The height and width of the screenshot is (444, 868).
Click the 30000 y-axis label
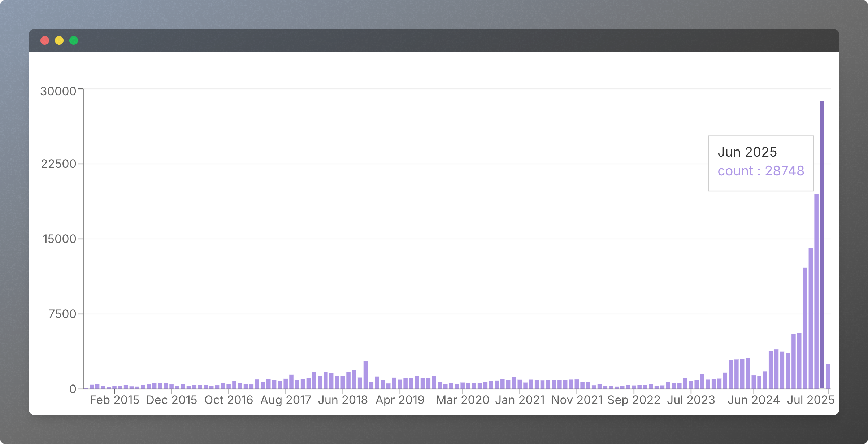pos(58,91)
